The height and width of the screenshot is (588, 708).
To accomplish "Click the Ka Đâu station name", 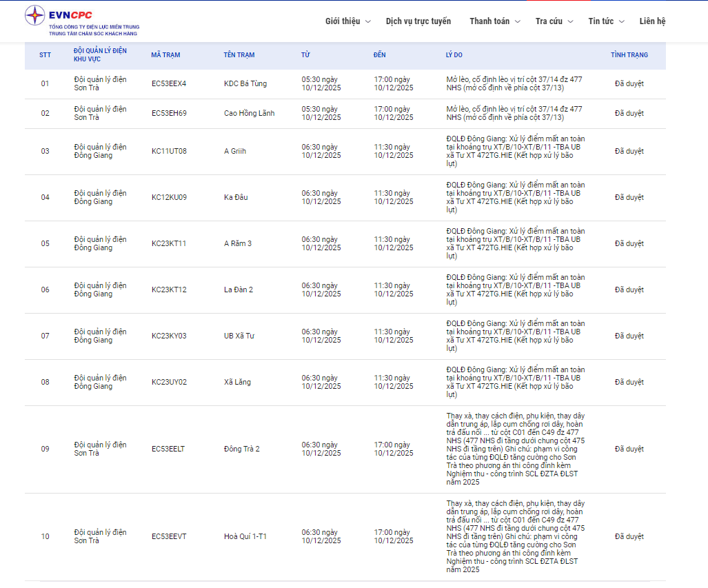I will point(236,198).
